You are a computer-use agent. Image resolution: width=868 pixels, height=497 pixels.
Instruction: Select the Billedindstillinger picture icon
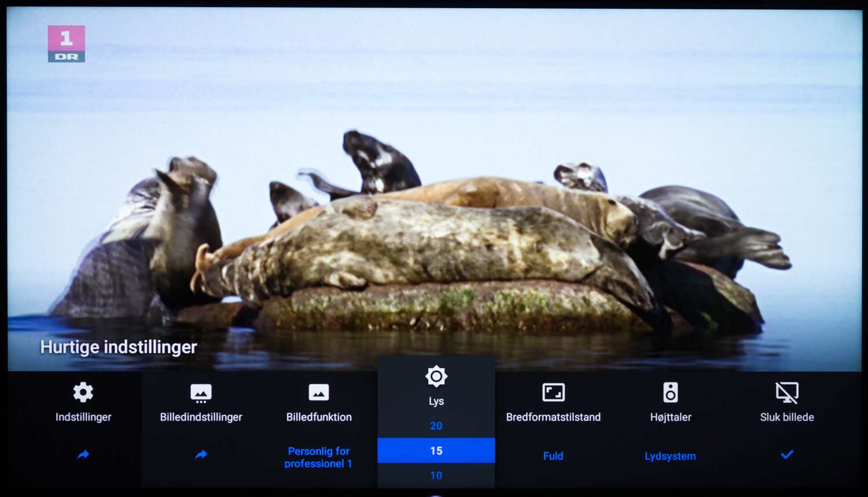coord(201,393)
